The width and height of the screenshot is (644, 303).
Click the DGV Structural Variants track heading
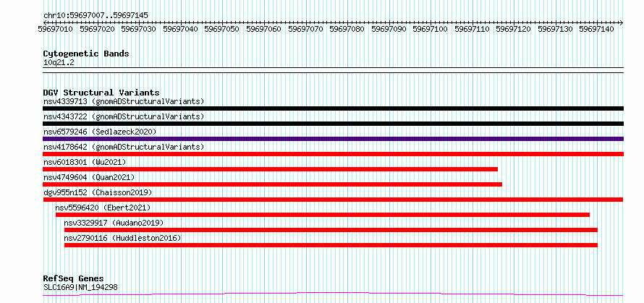pyautogui.click(x=101, y=93)
